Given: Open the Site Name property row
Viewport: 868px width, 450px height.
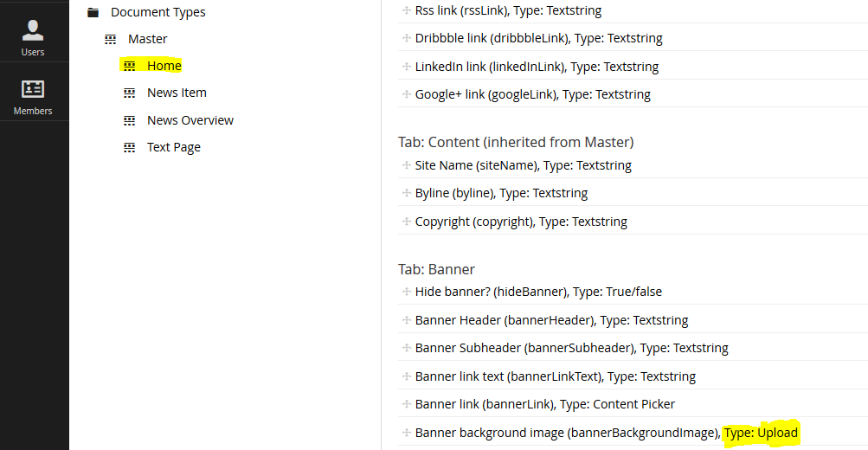Looking at the screenshot, I should (x=633, y=165).
